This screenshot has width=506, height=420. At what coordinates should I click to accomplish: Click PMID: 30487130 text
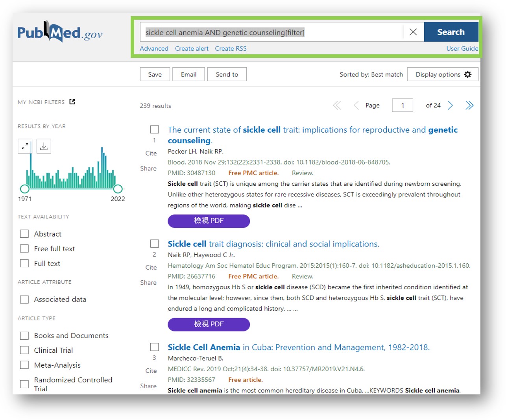tap(192, 173)
